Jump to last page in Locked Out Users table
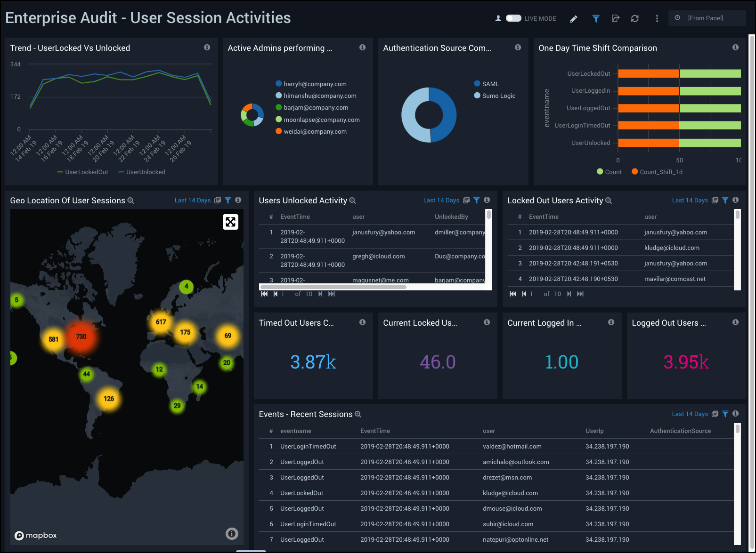This screenshot has height=553, width=756. click(580, 294)
